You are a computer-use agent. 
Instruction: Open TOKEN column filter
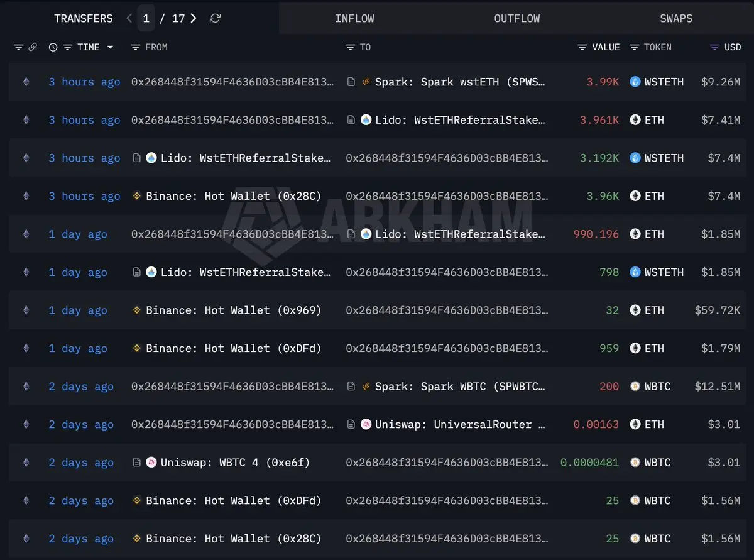click(635, 47)
